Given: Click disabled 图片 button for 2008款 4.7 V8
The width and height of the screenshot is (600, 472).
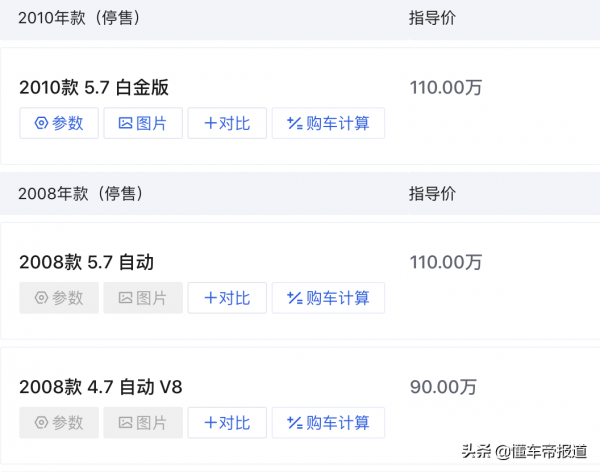Looking at the screenshot, I should (143, 422).
